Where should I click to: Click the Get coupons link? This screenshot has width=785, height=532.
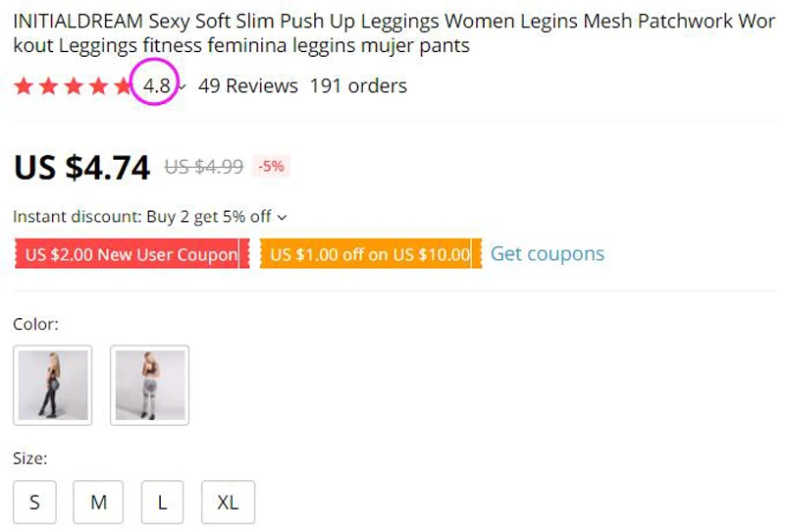point(547,254)
